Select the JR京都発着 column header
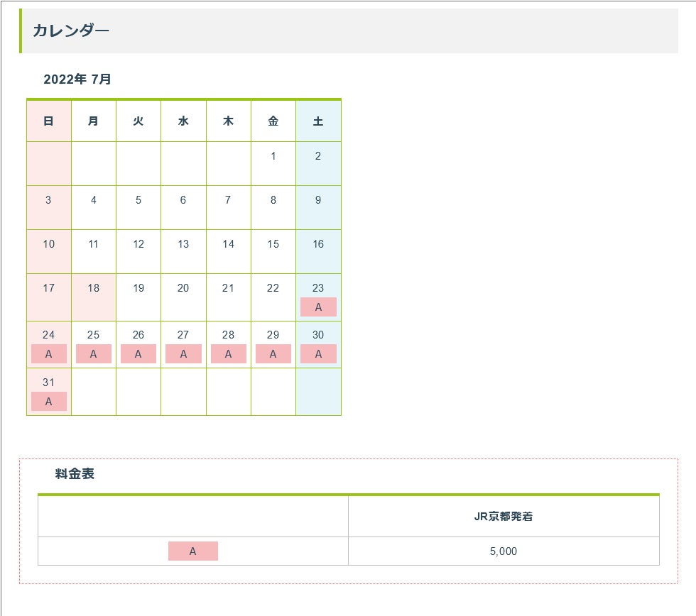 (504, 516)
